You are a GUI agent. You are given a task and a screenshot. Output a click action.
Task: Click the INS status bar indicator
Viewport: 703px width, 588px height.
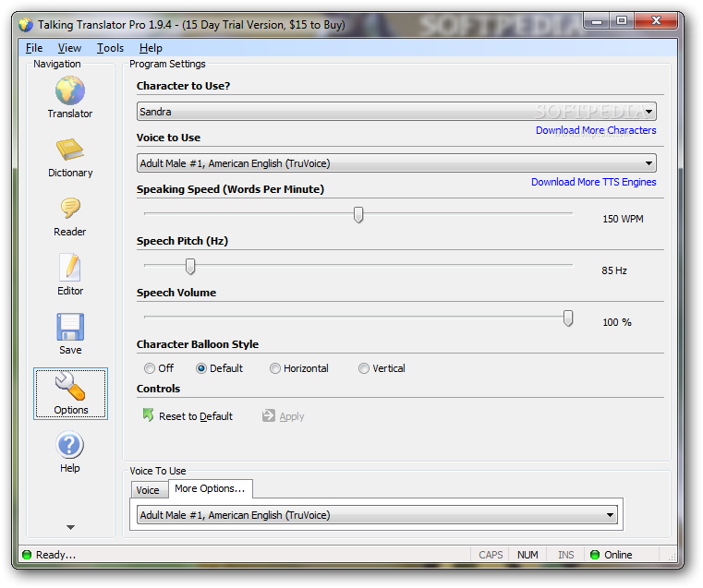(565, 555)
